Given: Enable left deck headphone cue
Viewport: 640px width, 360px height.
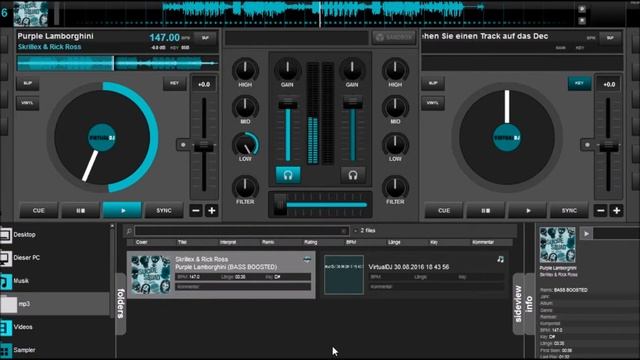Looking at the screenshot, I should point(288,175).
